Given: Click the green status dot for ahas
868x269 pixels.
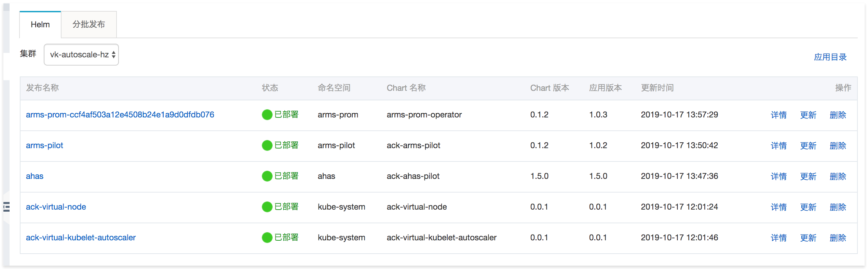Looking at the screenshot, I should click(267, 176).
